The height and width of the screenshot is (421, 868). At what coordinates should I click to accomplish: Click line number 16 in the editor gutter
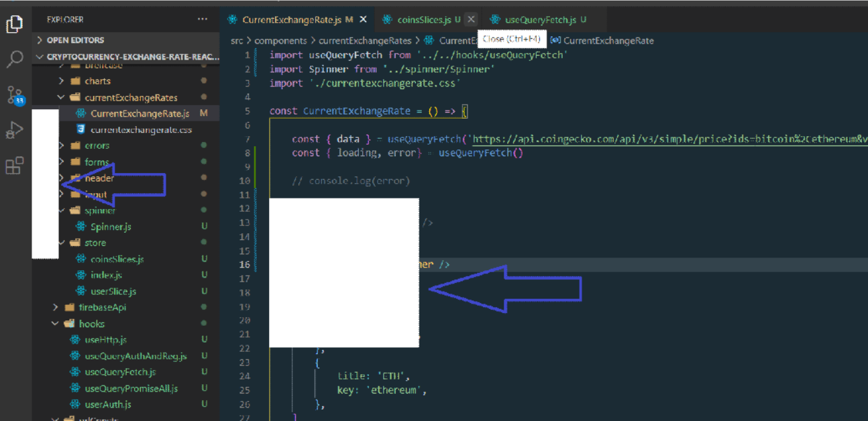[x=244, y=263]
